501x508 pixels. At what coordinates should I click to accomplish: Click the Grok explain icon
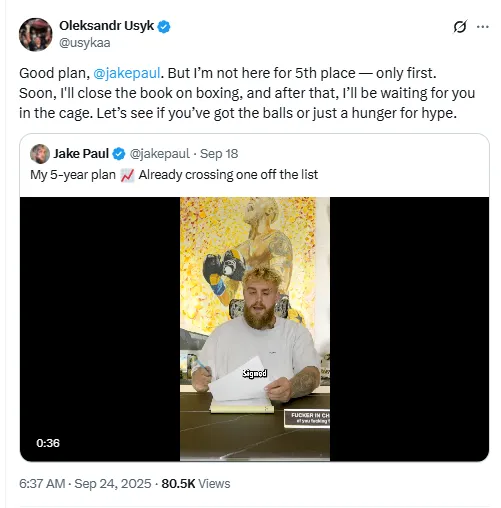460,27
